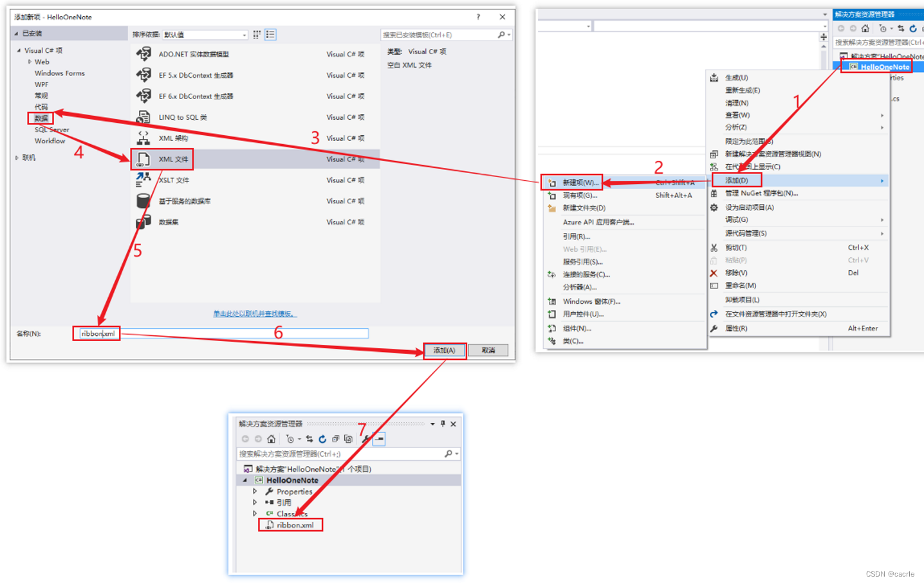Choose 移除(V) in context menu
The width and height of the screenshot is (924, 583).
tap(798, 273)
